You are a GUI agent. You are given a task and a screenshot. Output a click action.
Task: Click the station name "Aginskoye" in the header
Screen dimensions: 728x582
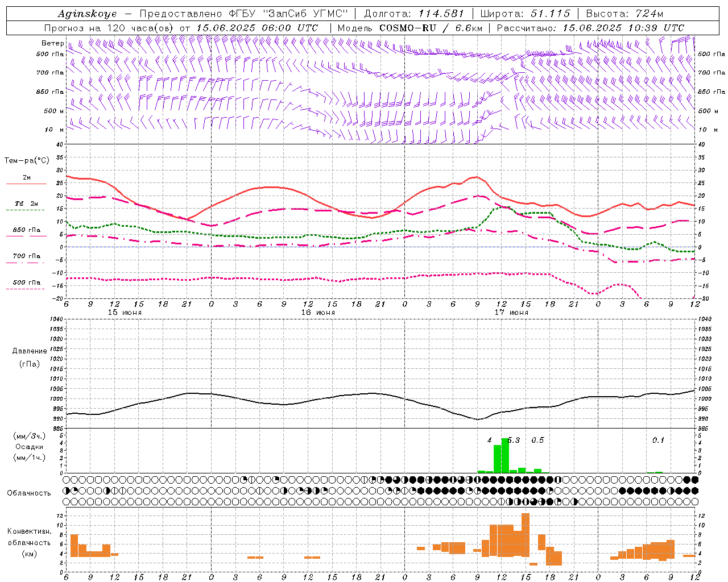click(87, 14)
